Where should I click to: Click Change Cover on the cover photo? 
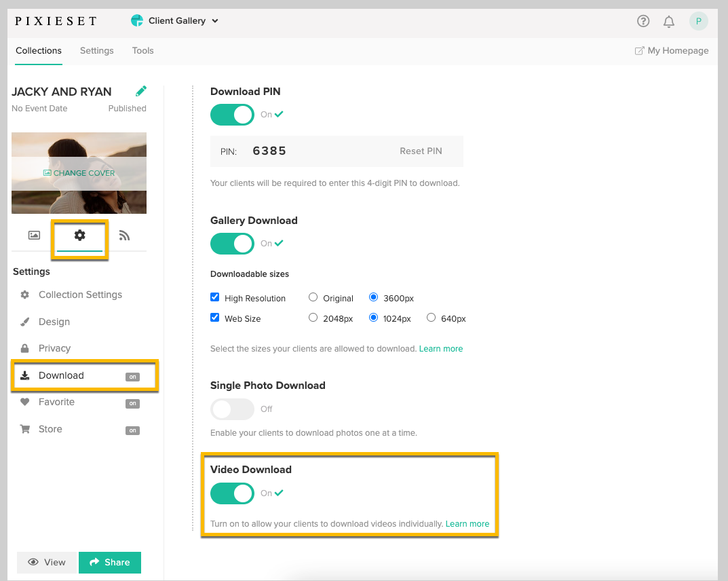pyautogui.click(x=79, y=173)
